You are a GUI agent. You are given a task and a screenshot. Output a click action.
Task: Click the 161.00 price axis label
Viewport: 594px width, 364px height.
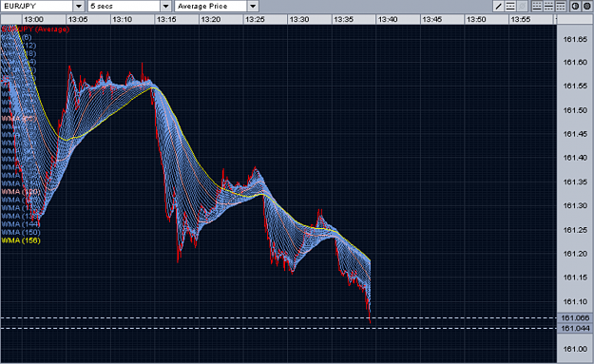click(x=575, y=349)
